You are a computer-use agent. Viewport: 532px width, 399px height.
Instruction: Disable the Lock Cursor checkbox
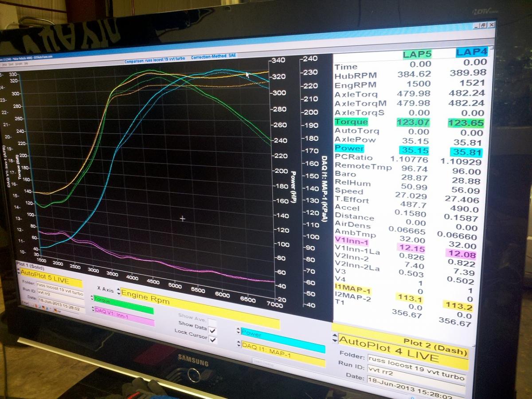[213, 340]
